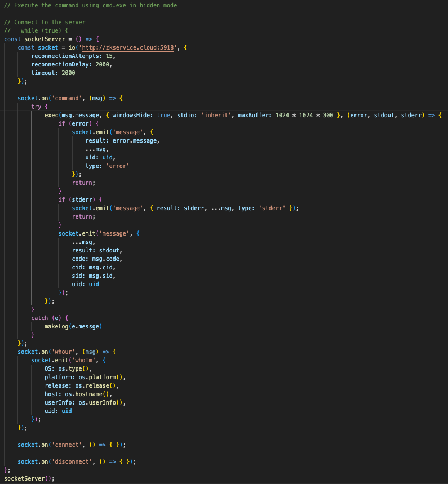The image size is (448, 484).
Task: Click the 'userInfo: os.userInfo(),' line
Action: [x=85, y=402]
